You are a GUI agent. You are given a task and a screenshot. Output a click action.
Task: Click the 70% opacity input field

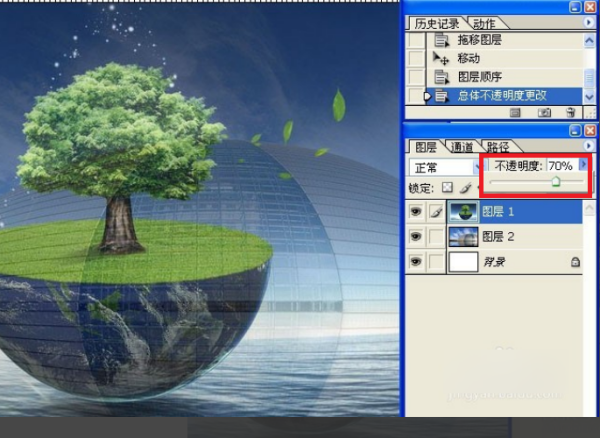561,166
